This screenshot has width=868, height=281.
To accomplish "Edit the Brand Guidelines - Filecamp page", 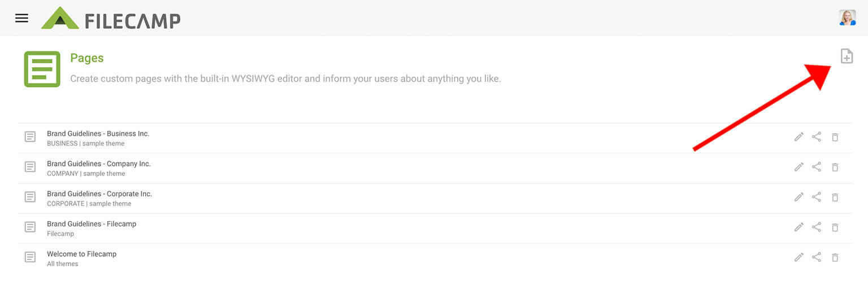I will (x=798, y=227).
